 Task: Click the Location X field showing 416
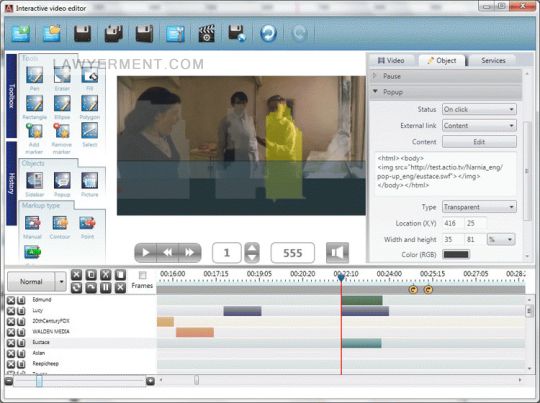453,223
